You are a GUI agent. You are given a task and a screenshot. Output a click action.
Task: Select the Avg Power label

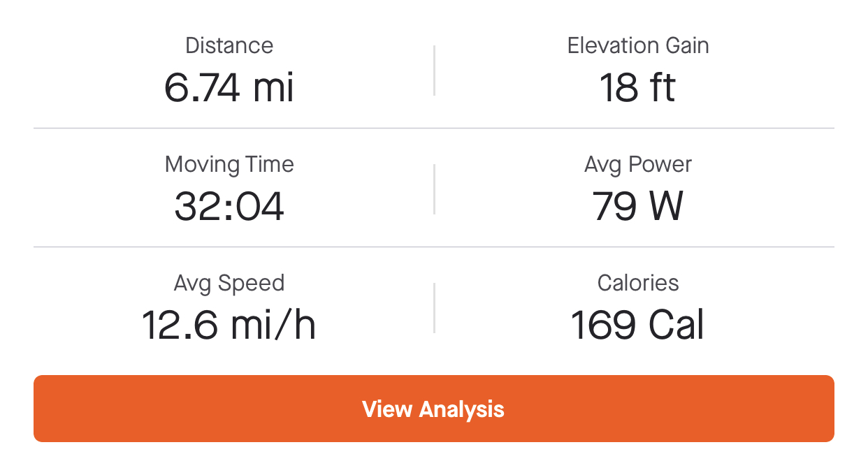tap(638, 165)
